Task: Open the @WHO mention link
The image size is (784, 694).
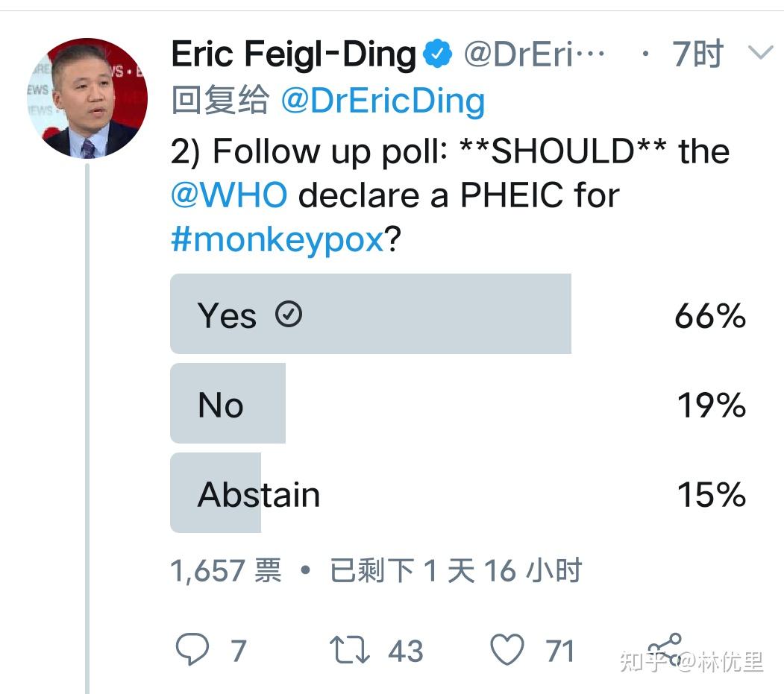Action: pyautogui.click(x=229, y=195)
